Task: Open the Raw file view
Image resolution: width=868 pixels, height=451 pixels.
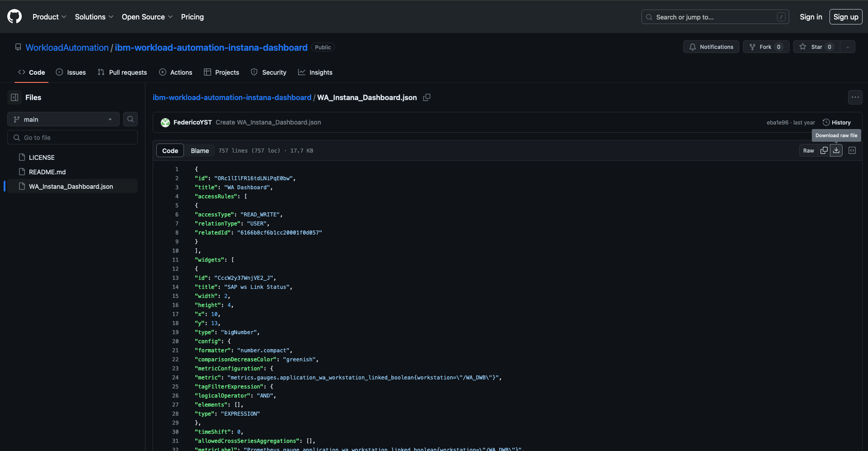Action: [x=809, y=150]
